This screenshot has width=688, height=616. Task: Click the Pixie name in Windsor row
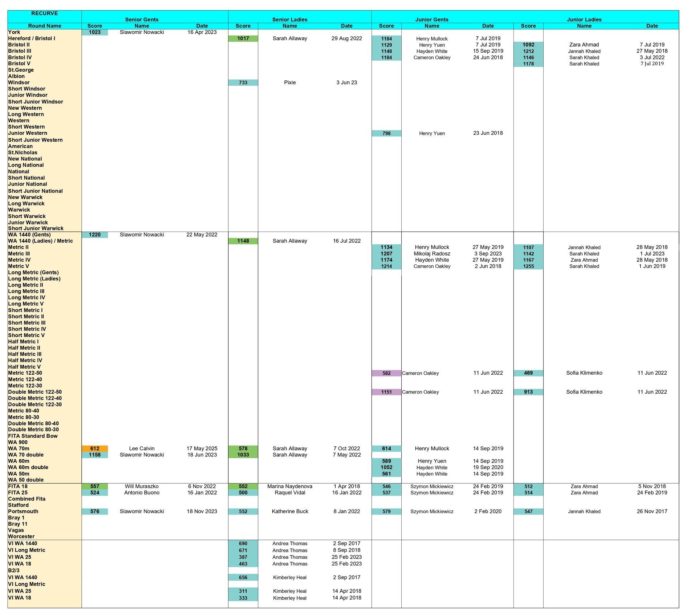point(290,82)
